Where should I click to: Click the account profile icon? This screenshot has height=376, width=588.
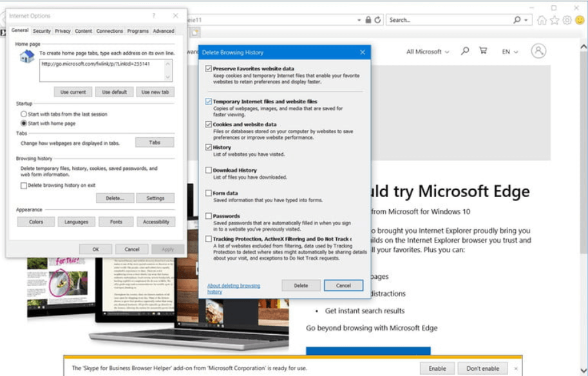[x=538, y=51]
